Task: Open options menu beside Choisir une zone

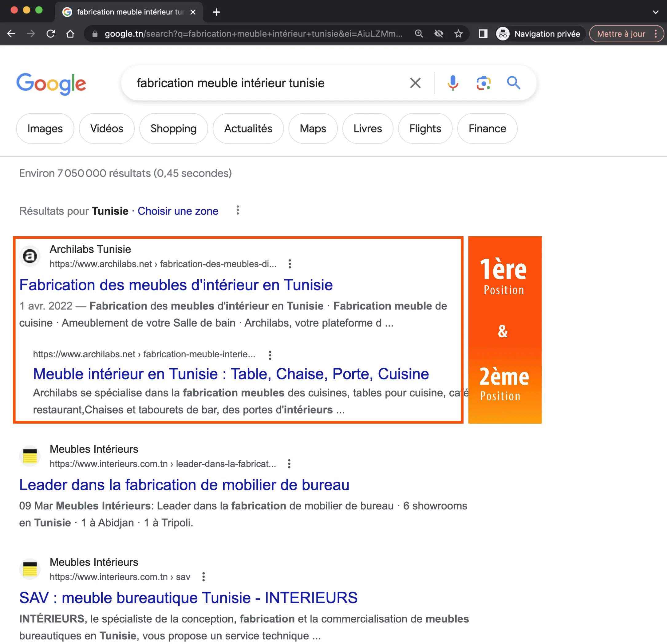Action: point(238,210)
